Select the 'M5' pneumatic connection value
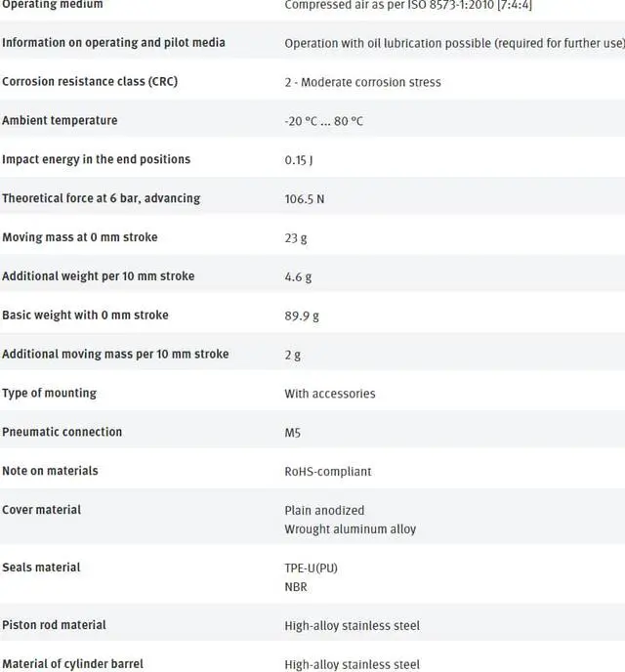Screen dimensions: 625x672 pyautogui.click(x=293, y=432)
